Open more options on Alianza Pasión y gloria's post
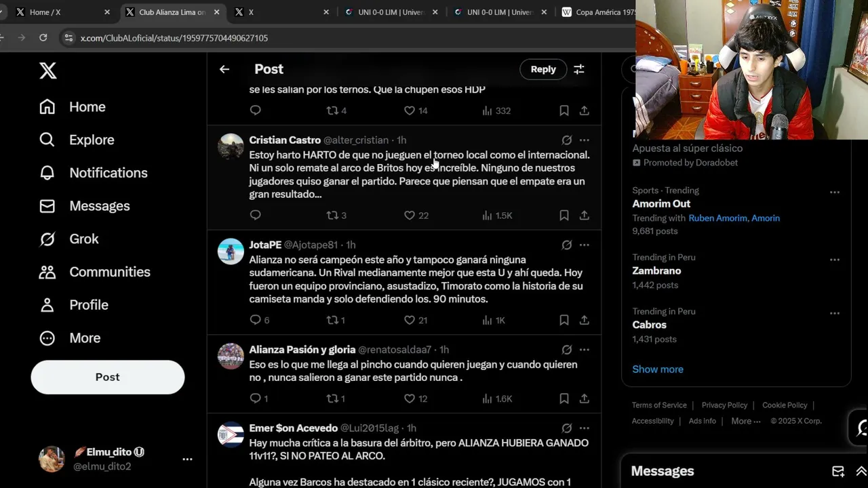This screenshot has width=868, height=488. click(x=584, y=350)
